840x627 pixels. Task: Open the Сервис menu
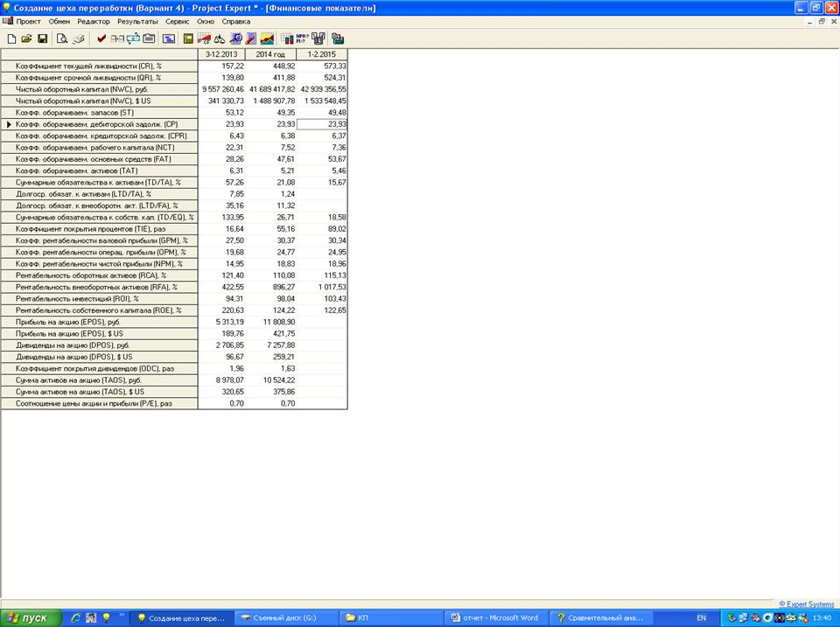point(177,21)
